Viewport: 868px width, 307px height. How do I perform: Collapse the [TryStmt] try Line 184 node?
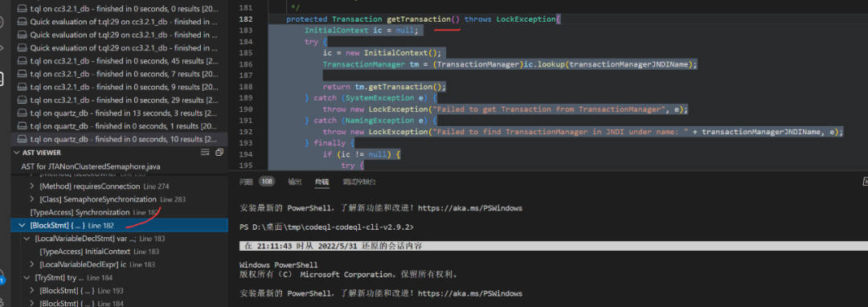tap(27, 278)
